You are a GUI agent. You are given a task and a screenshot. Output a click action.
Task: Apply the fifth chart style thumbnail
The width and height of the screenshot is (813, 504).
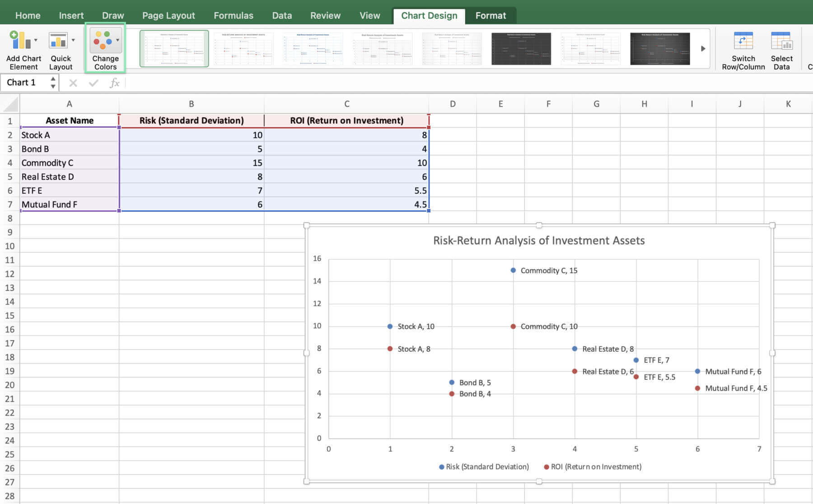click(452, 48)
